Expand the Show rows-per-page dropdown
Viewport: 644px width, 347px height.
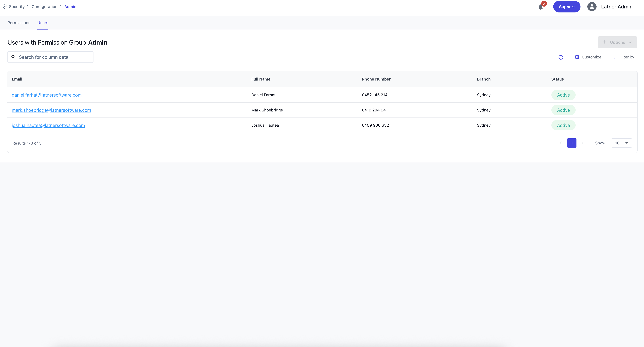(x=621, y=143)
